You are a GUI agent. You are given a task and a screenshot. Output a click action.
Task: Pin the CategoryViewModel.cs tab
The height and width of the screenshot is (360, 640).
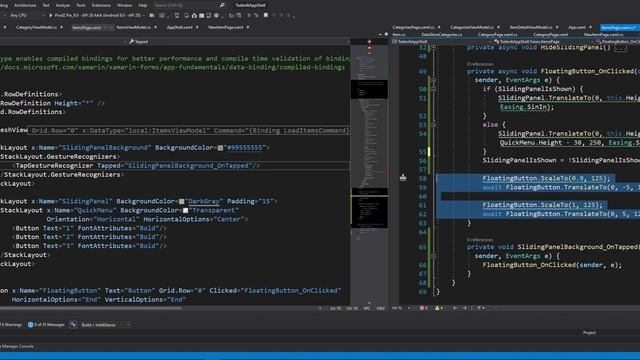(61, 27)
